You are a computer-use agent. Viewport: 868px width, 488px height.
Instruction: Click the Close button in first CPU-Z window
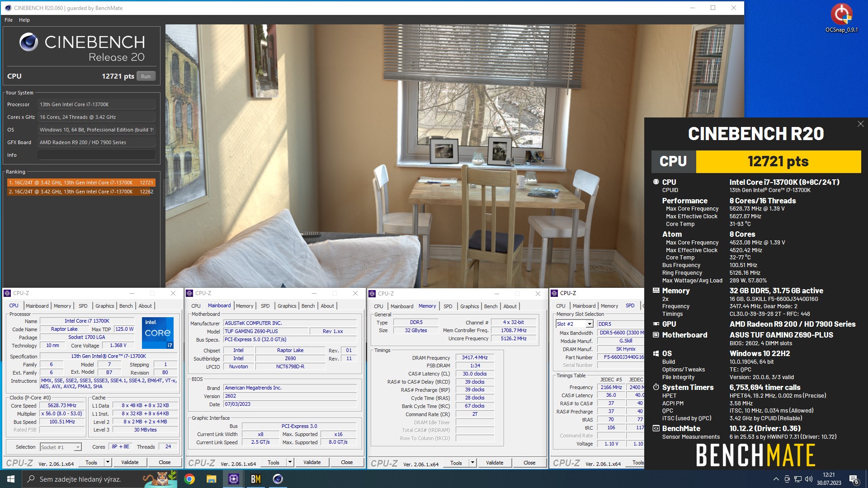click(x=165, y=462)
